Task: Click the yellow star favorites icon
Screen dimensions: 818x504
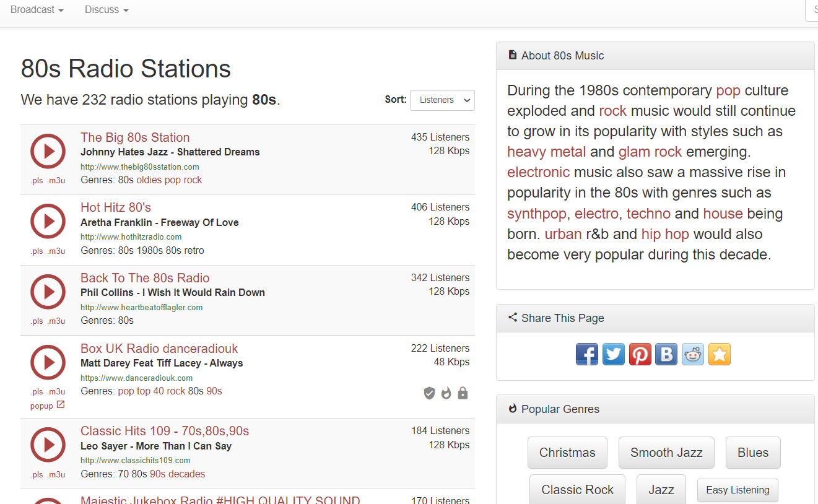Action: (x=719, y=354)
